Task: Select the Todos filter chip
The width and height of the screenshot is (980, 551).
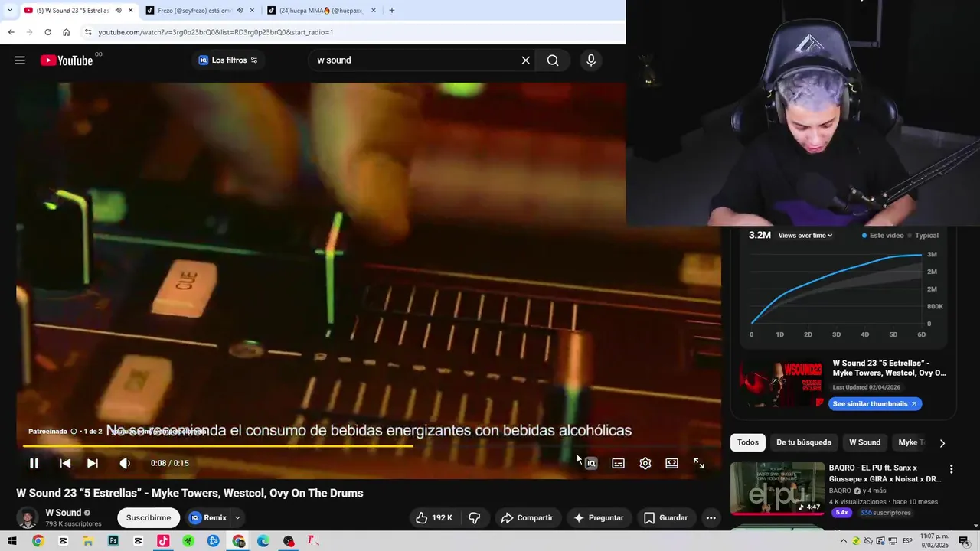Action: 748,442
